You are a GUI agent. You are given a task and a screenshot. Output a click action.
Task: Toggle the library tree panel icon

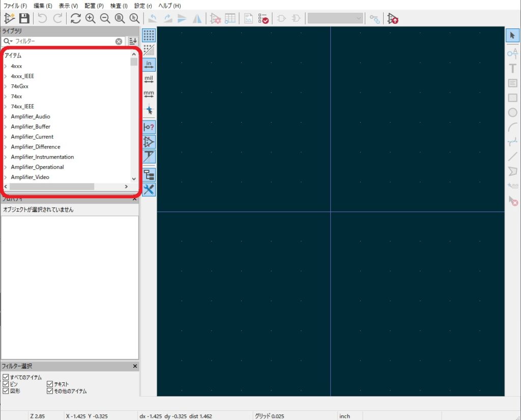(x=149, y=175)
